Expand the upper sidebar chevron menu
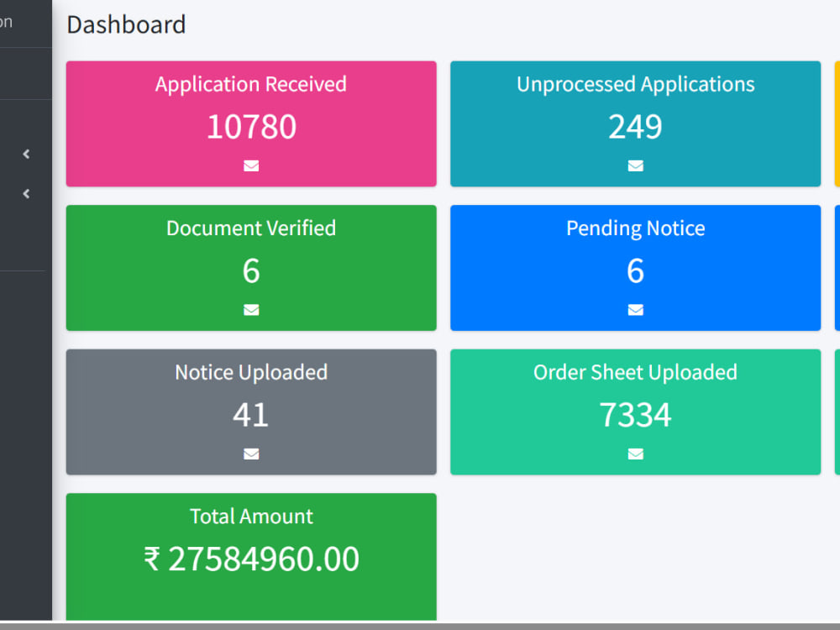Image resolution: width=840 pixels, height=630 pixels. point(26,155)
